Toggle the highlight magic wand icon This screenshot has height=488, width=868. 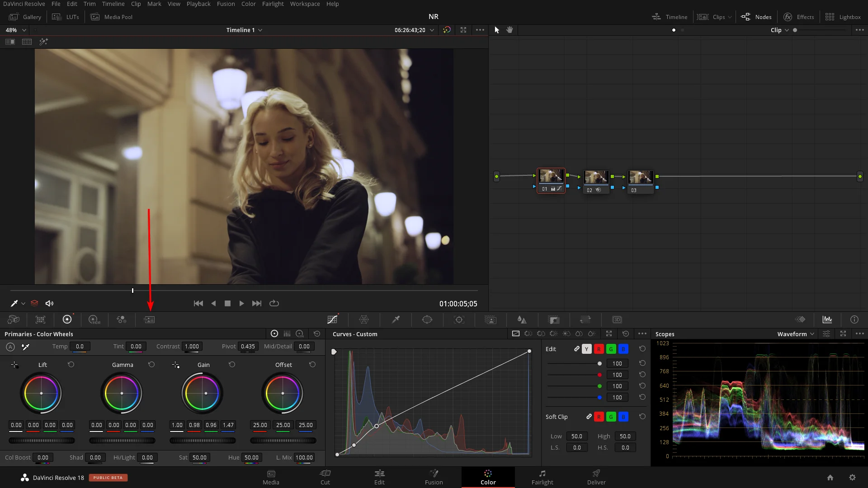click(x=43, y=42)
